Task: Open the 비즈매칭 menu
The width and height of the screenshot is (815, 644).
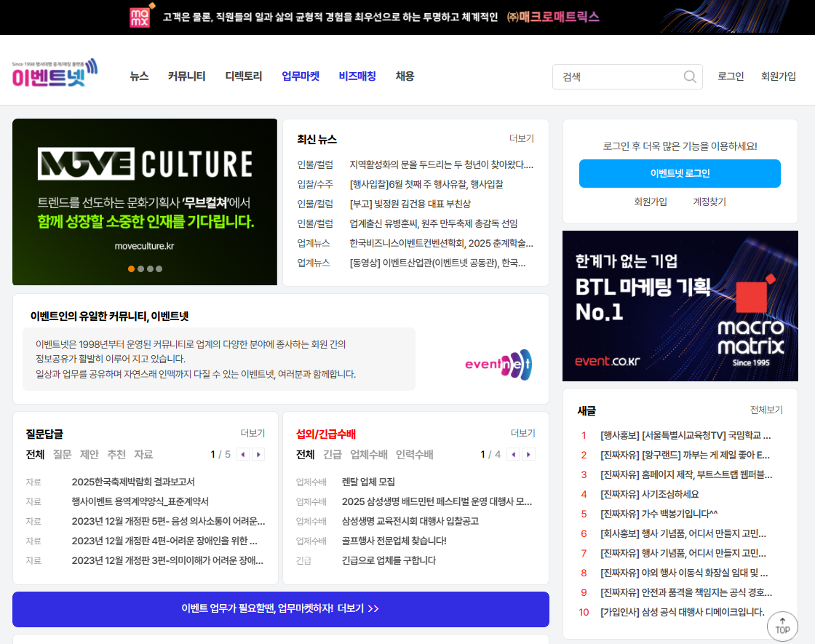Action: click(357, 76)
